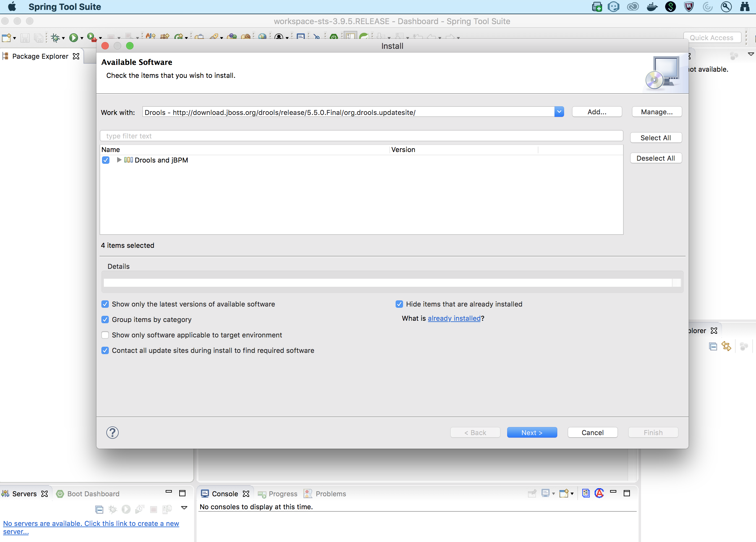Click the New wizard toolbar icon
The image size is (756, 542).
[6, 38]
